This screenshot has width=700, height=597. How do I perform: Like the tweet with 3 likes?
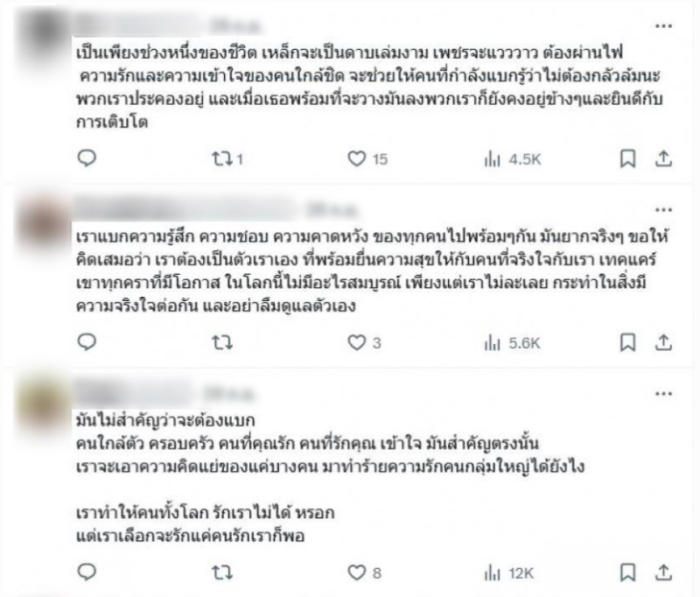click(364, 343)
